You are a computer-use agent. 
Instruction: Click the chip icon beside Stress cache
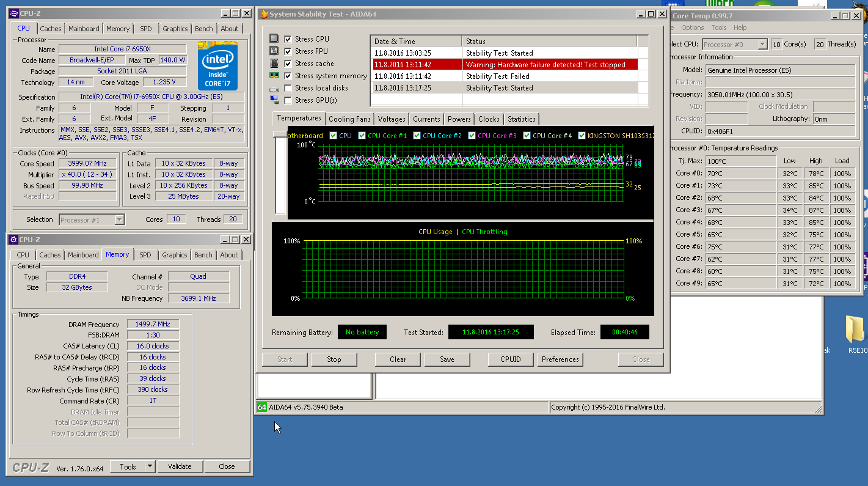pos(274,64)
